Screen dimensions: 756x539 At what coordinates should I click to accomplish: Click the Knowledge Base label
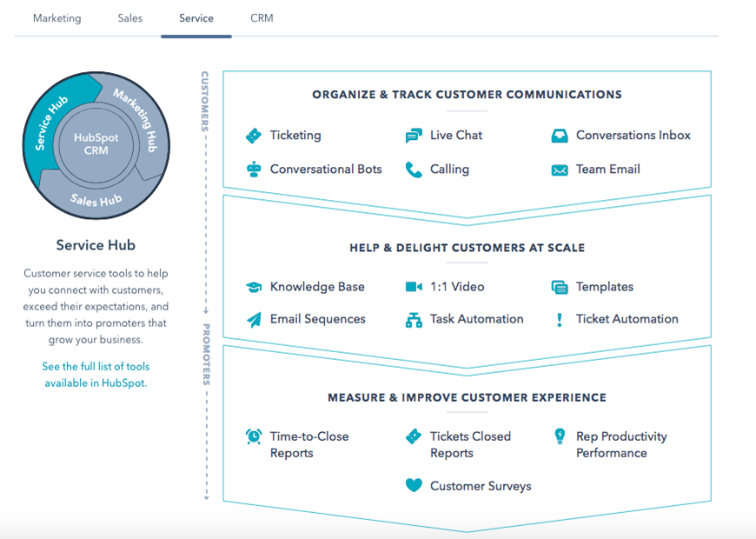pyautogui.click(x=317, y=287)
